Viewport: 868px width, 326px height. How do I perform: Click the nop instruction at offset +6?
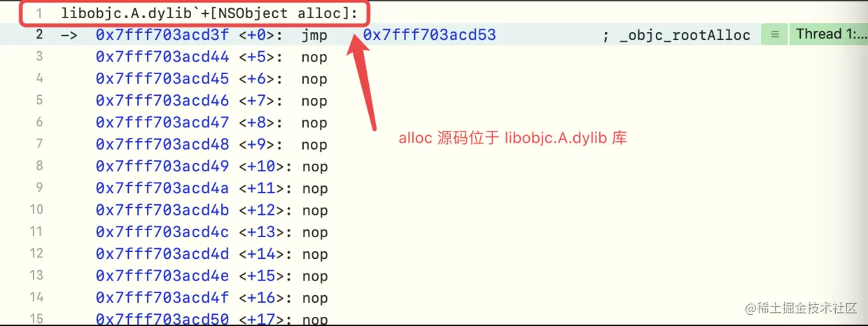tap(314, 79)
